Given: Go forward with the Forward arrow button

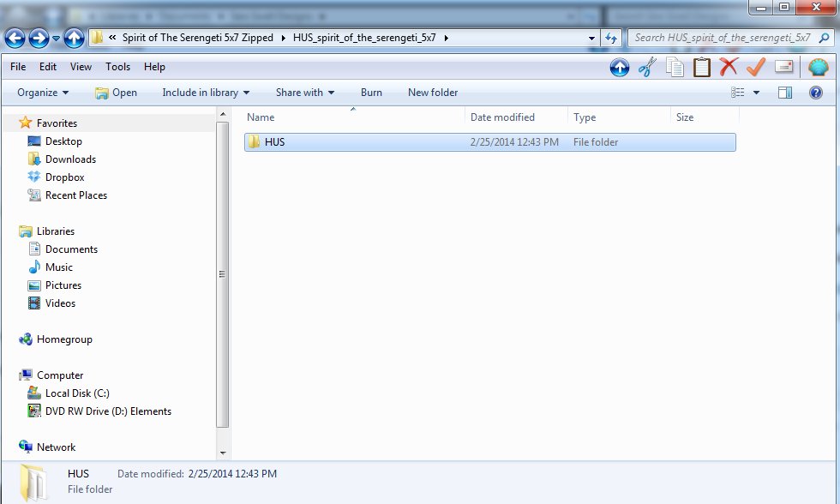Looking at the screenshot, I should (39, 38).
